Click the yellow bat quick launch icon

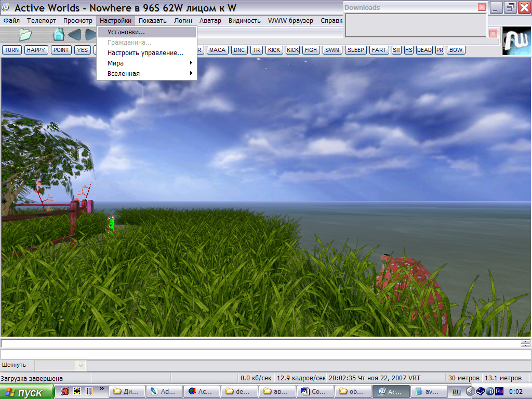click(77, 392)
